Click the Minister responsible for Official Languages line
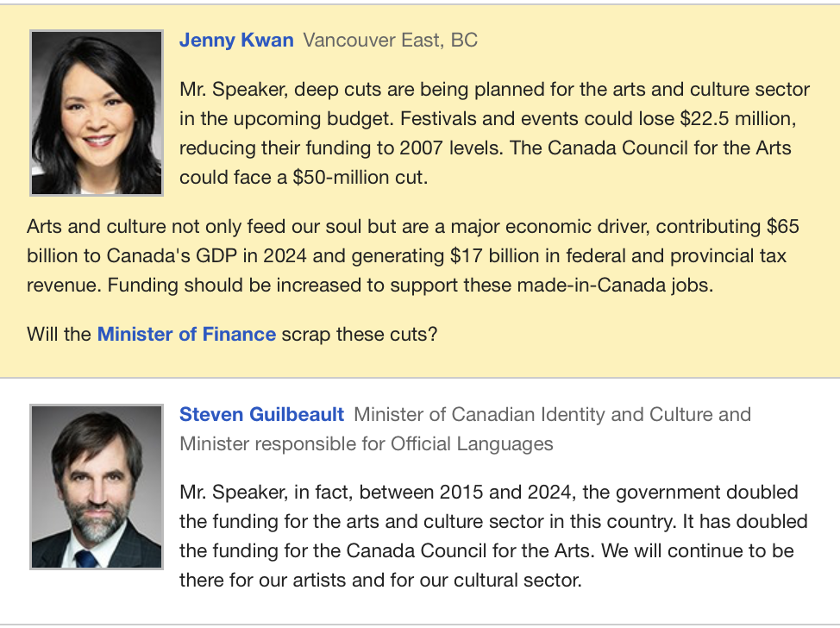This screenshot has width=840, height=628. click(x=367, y=444)
